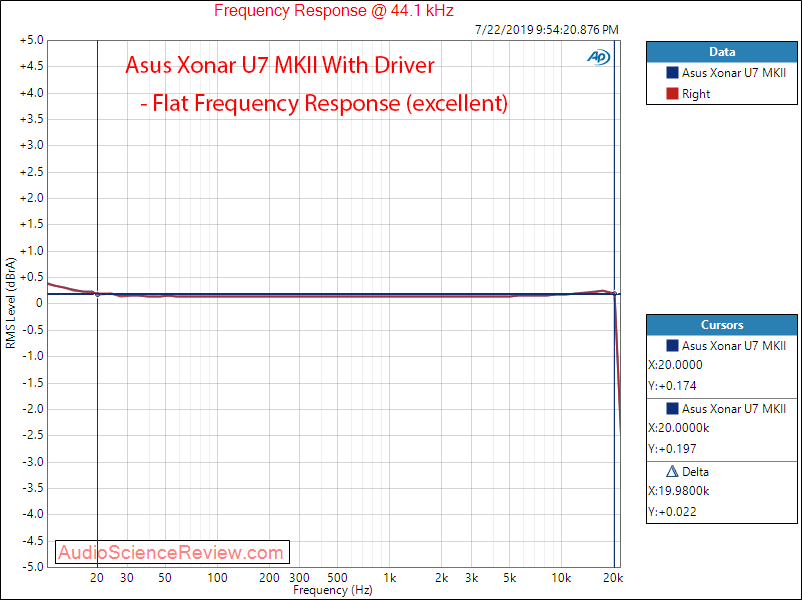Click the Delta X:19.9800k value
This screenshot has height=600, width=802.
click(x=679, y=491)
